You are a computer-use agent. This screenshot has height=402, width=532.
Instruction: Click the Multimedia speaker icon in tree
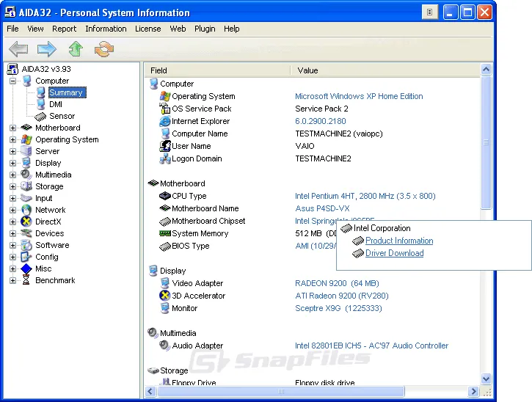pyautogui.click(x=26, y=175)
